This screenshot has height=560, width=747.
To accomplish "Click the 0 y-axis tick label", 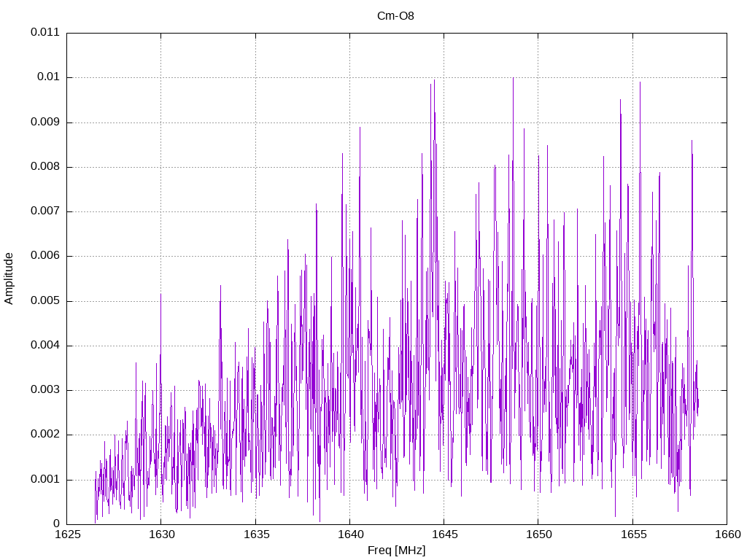I will (57, 524).
